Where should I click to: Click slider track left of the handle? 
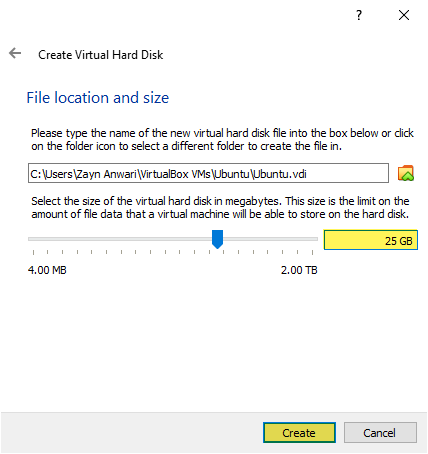(x=120, y=239)
